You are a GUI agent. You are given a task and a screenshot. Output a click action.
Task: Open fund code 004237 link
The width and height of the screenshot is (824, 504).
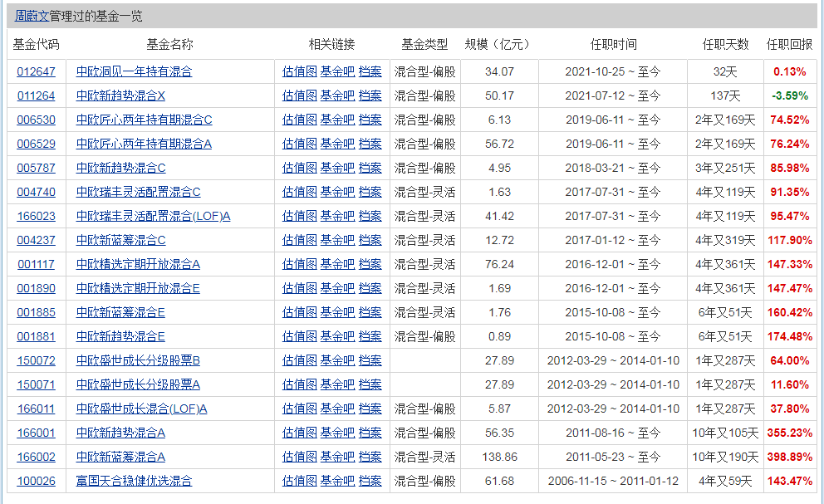(37, 241)
